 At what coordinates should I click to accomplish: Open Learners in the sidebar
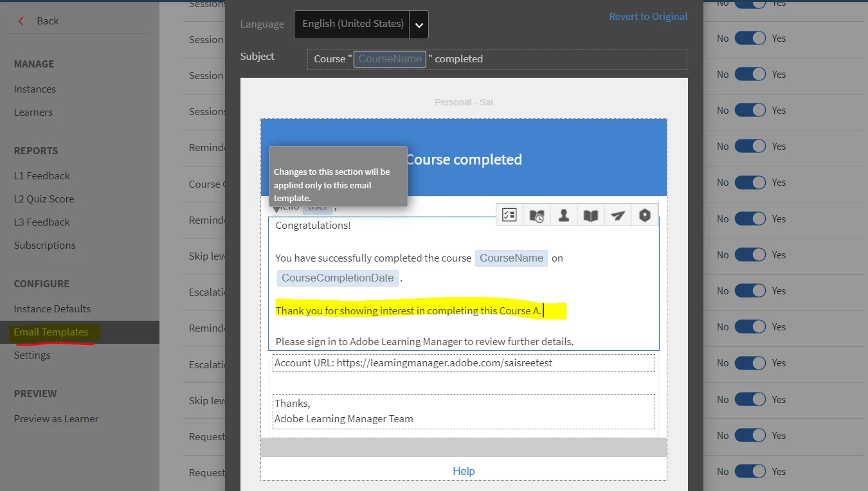point(33,112)
